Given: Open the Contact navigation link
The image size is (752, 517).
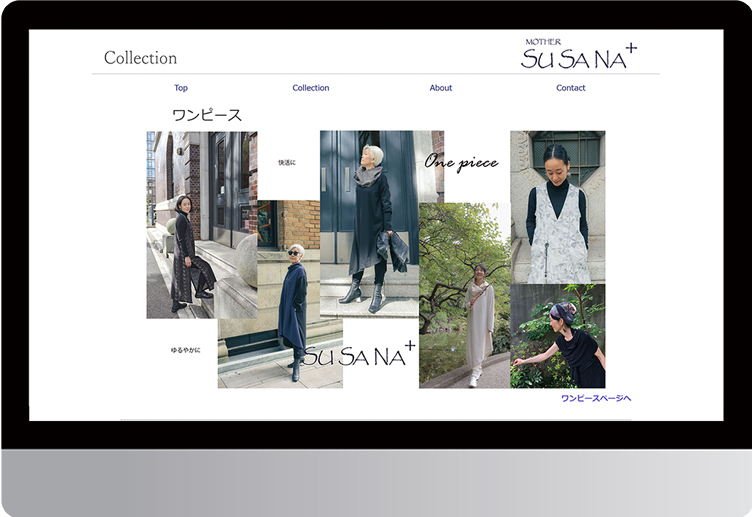Looking at the screenshot, I should click(571, 88).
